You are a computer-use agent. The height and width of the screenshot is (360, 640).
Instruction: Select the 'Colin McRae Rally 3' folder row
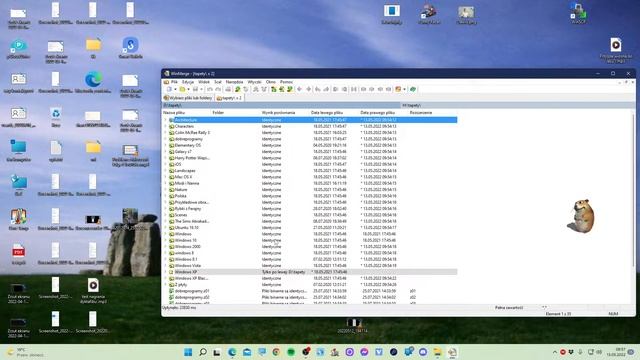310,133
